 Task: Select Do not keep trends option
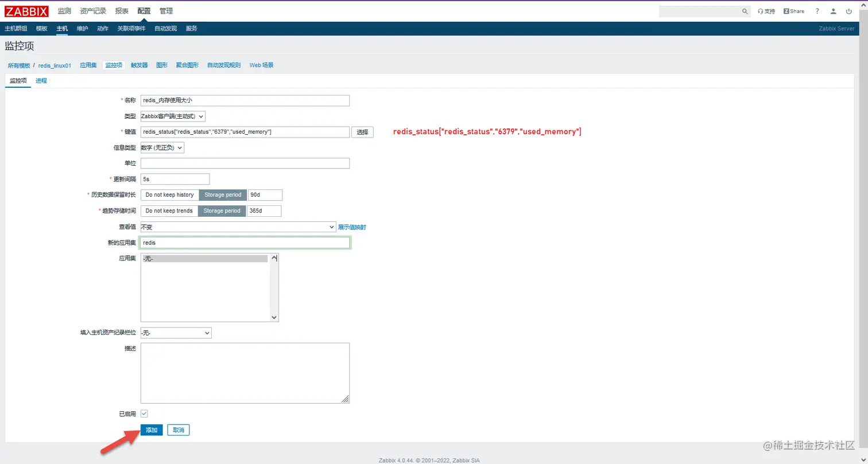click(x=169, y=211)
